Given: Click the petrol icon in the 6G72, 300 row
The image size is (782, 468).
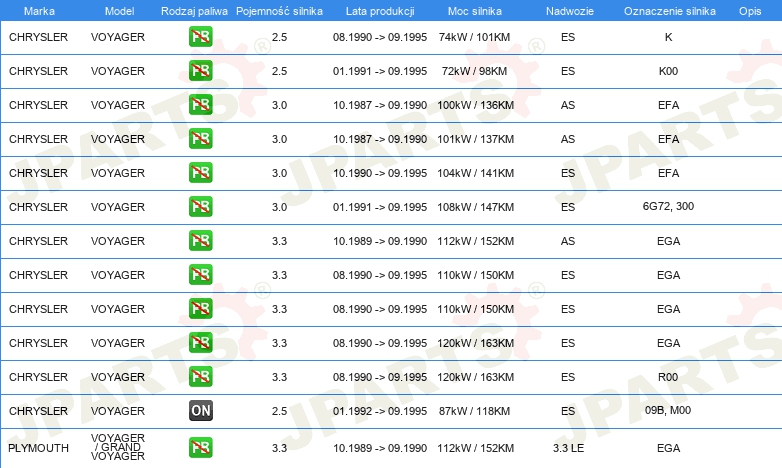Looking at the screenshot, I should 200,206.
